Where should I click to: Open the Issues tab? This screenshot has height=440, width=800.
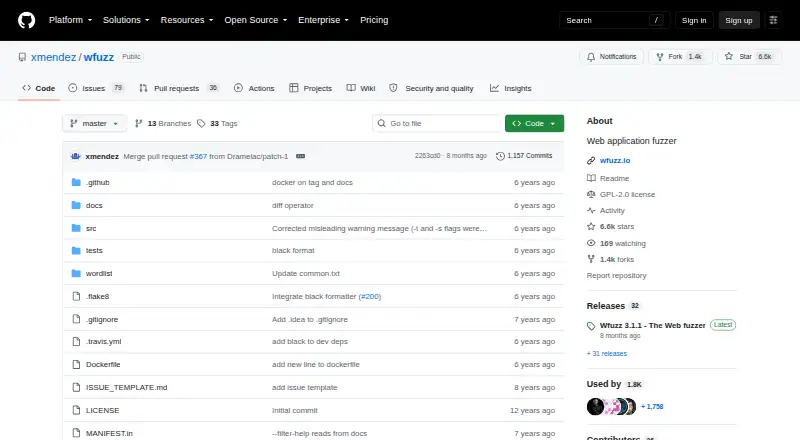coord(96,88)
